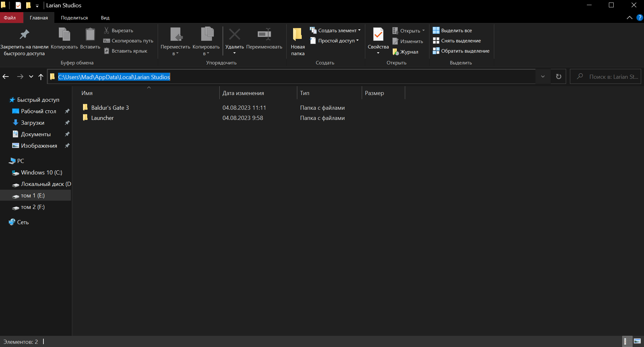Open Переместить в (Move to) menu
The height and width of the screenshot is (347, 644).
[x=175, y=41]
